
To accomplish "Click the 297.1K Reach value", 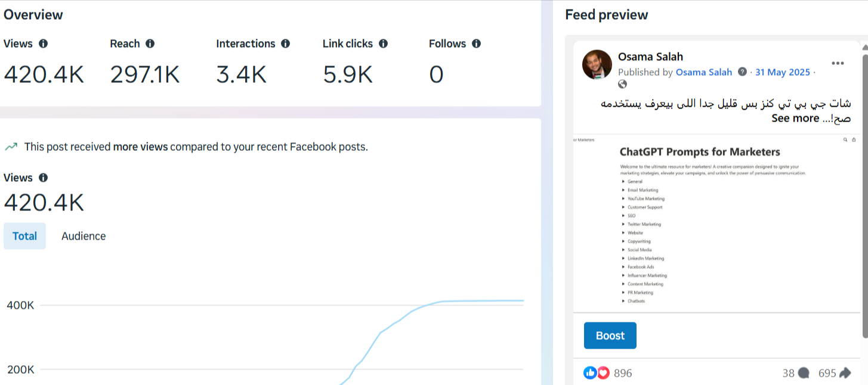I will (x=145, y=74).
